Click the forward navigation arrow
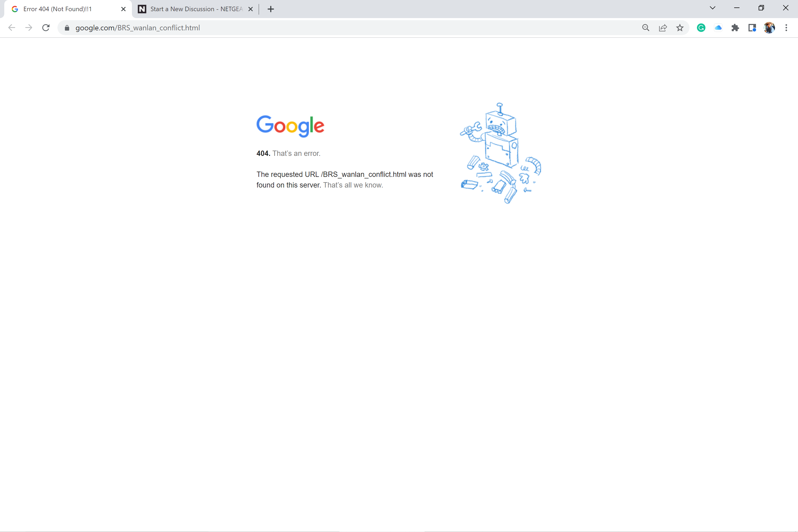The image size is (798, 532). [x=29, y=28]
